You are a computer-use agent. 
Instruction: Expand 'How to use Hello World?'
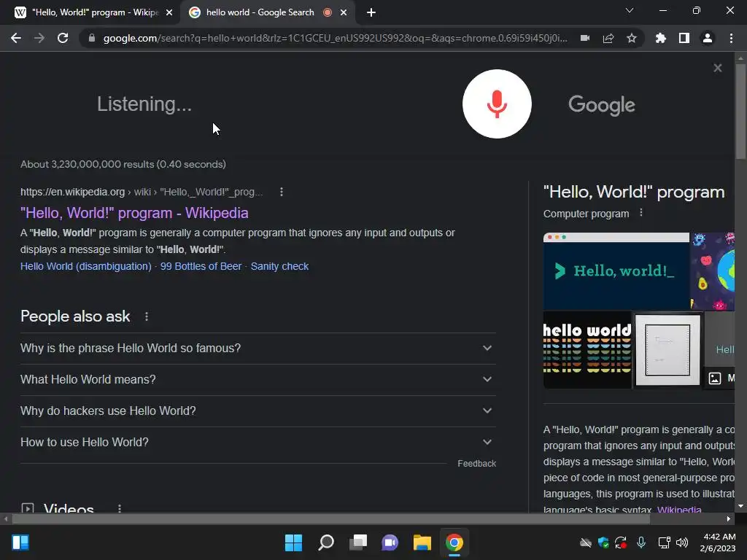258,443
